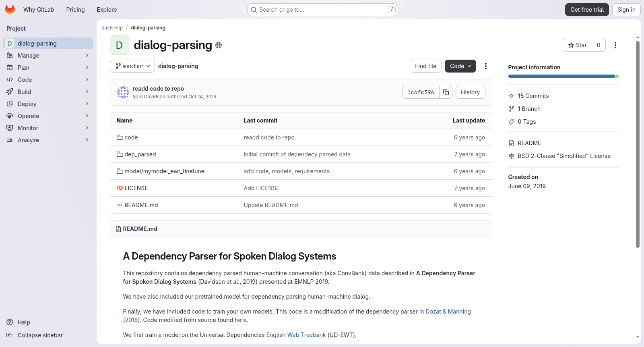Expand the Deploy sidebar section
The height and width of the screenshot is (347, 644).
[x=87, y=104]
